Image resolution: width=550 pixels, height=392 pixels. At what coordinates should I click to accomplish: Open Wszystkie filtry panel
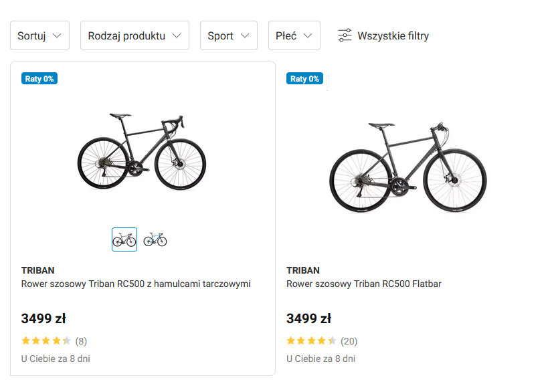click(x=393, y=35)
